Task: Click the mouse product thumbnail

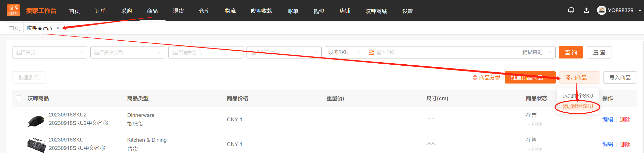Action: coord(36,120)
